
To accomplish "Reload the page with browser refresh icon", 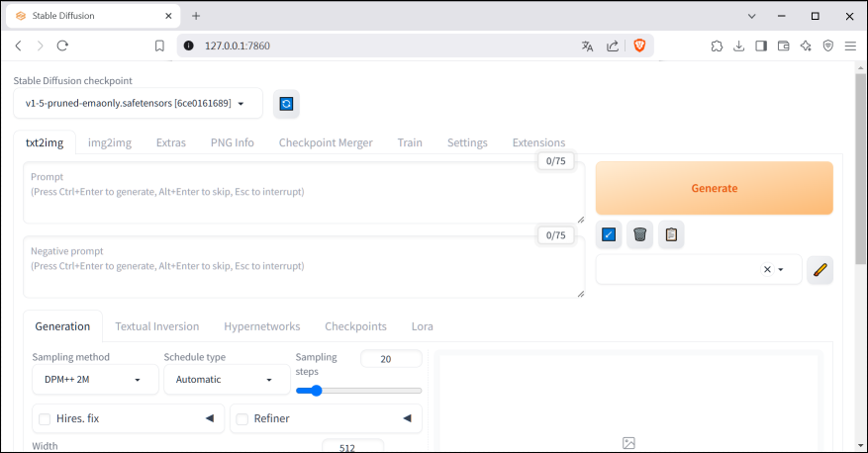I will click(x=62, y=45).
